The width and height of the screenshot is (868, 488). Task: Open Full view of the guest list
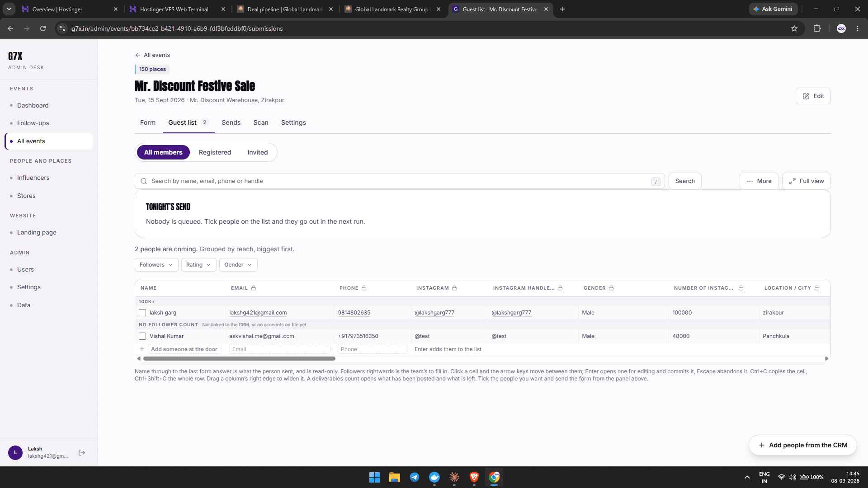pos(807,181)
